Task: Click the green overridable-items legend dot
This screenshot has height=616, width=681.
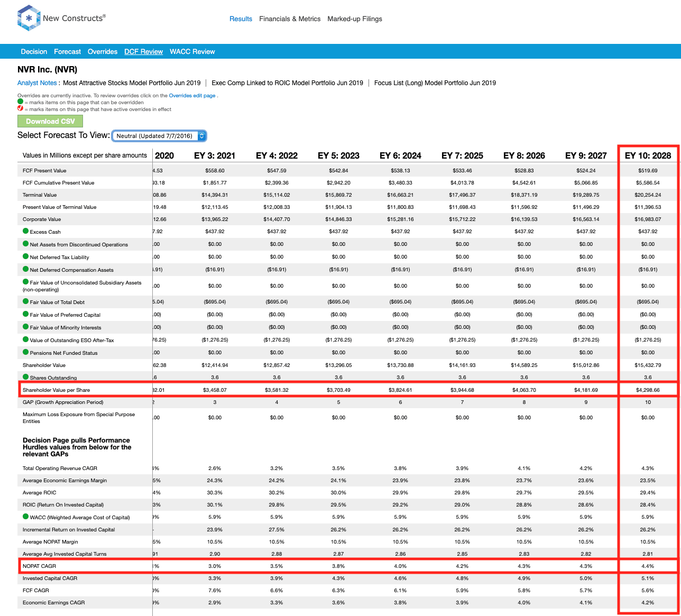Action: 20,102
